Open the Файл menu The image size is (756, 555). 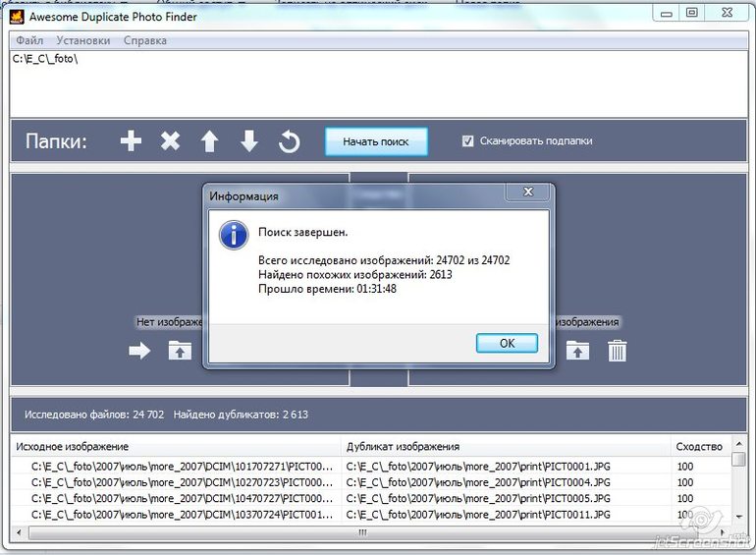[x=29, y=40]
